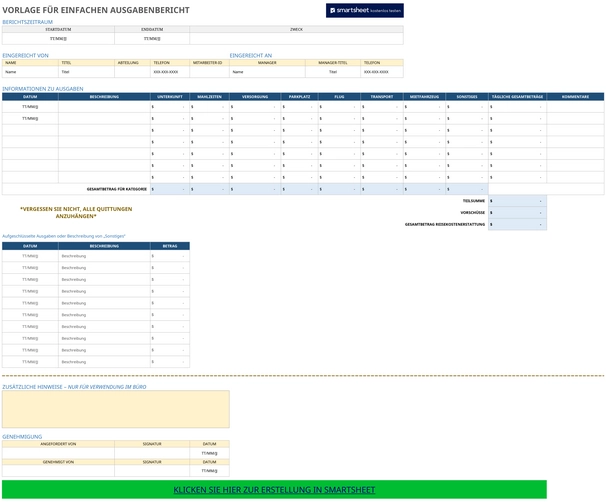
Task: Click the first-row KOMMENTARE cell in the expenses table
Action: tap(575, 107)
